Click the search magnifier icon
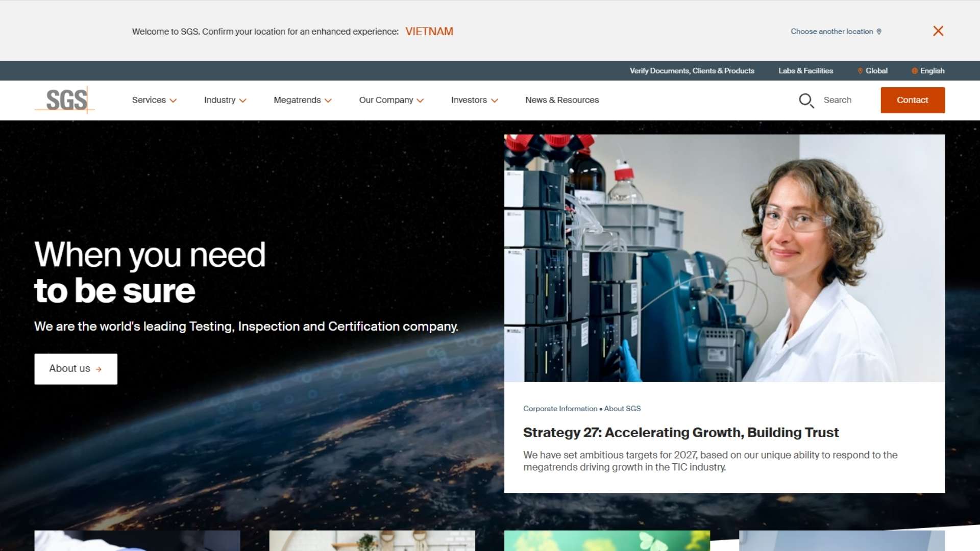This screenshot has height=551, width=980. 806,101
